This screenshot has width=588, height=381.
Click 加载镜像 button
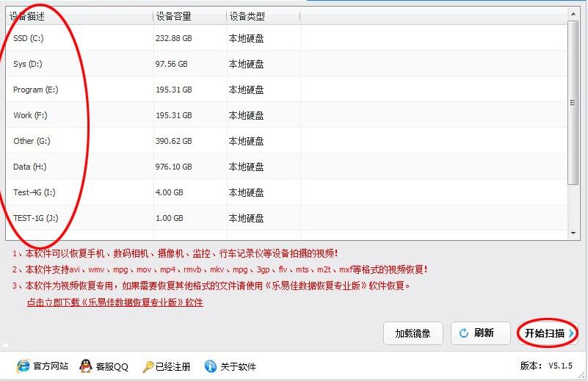point(413,333)
